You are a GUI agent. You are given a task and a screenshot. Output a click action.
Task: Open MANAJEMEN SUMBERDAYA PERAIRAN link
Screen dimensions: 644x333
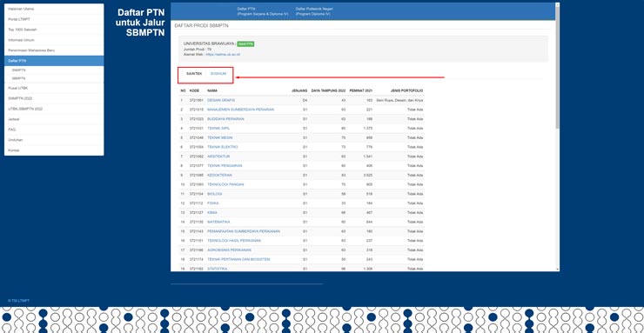241,110
